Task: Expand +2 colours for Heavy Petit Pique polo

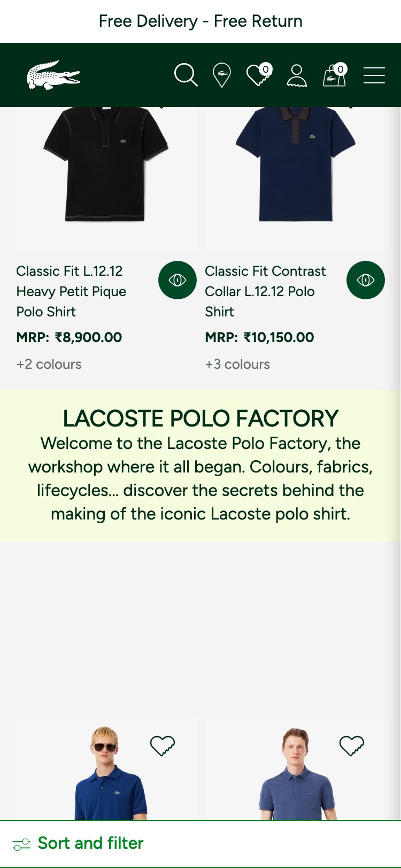Action: click(x=49, y=364)
